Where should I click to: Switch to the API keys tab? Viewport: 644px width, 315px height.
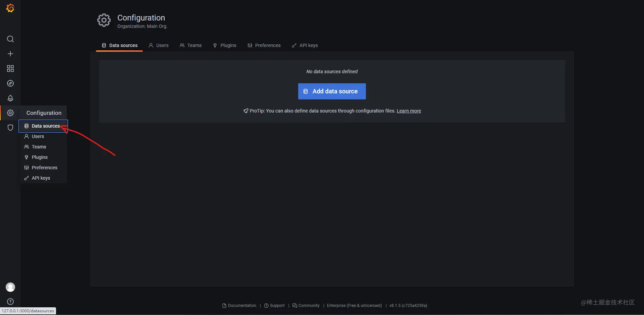(305, 45)
